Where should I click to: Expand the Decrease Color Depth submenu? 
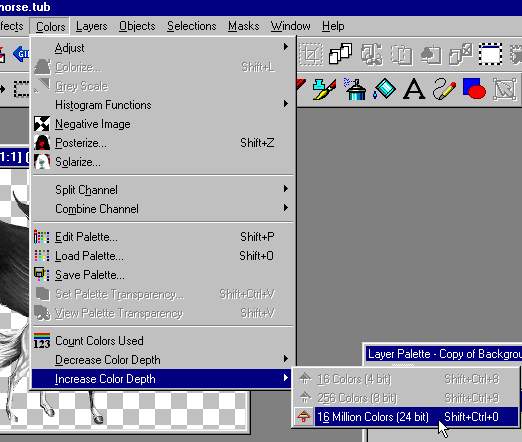(162, 360)
